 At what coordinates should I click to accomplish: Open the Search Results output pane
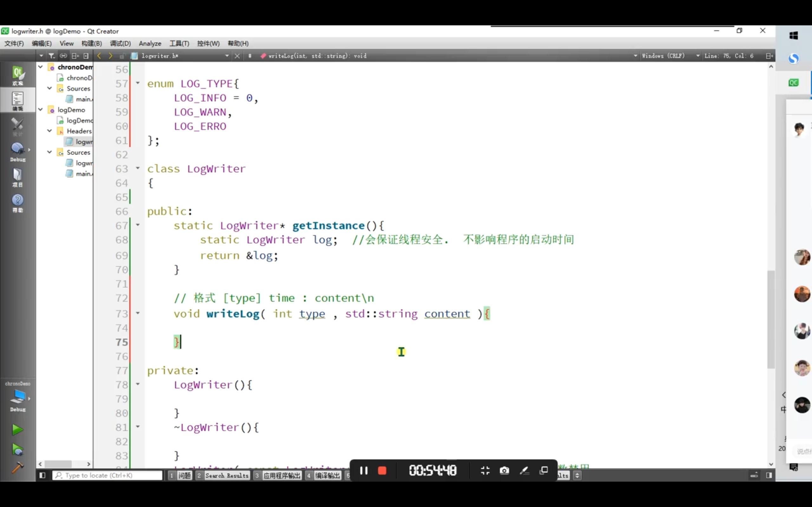click(x=226, y=475)
